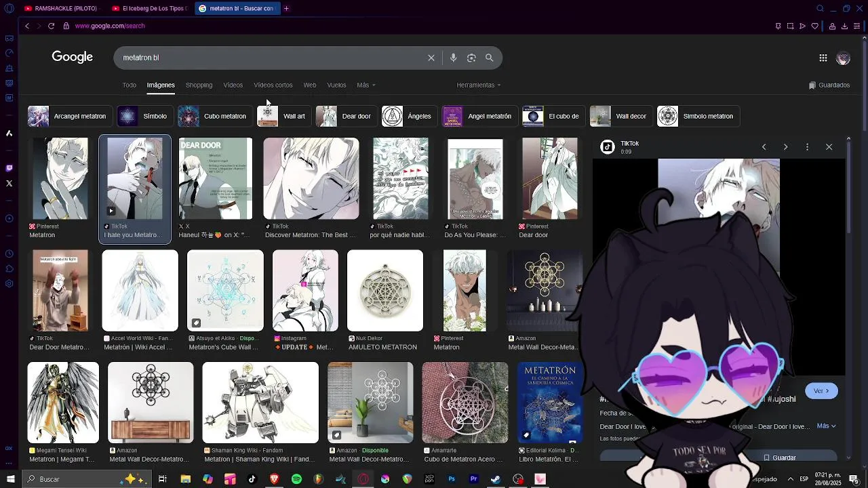Switch to Shopping tab
The width and height of the screenshot is (868, 488).
click(199, 85)
